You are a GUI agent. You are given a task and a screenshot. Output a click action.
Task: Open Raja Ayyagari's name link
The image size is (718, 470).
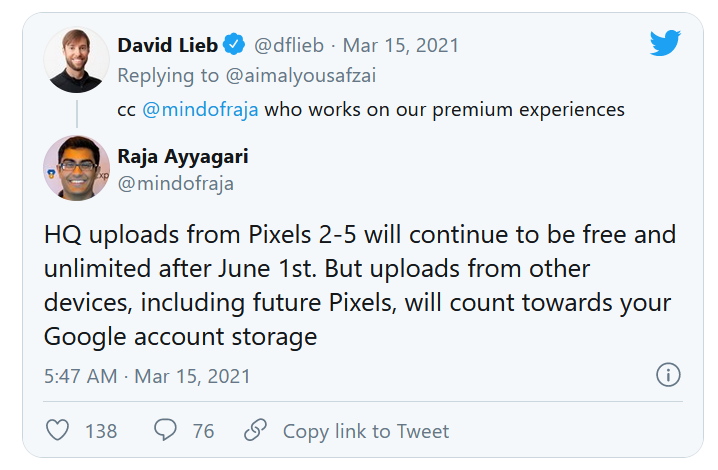pyautogui.click(x=183, y=157)
